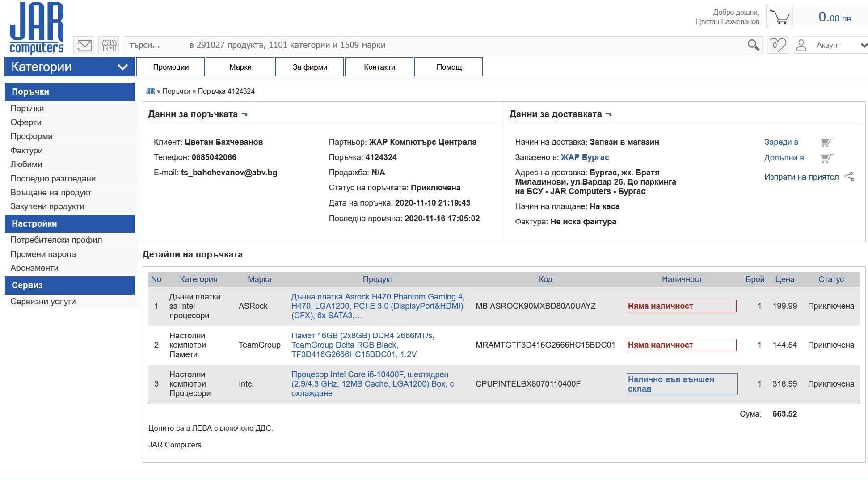Focus the product search field

(x=434, y=45)
